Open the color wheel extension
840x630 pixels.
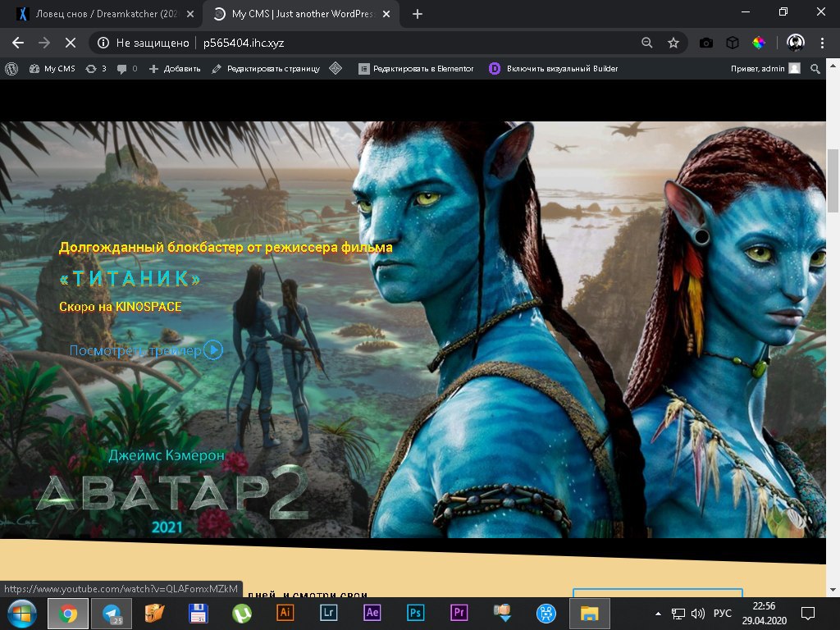pyautogui.click(x=759, y=43)
